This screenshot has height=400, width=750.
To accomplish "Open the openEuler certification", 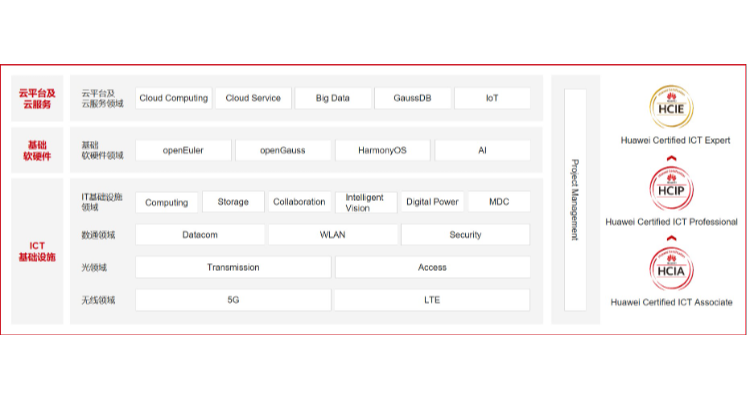I will tap(183, 150).
